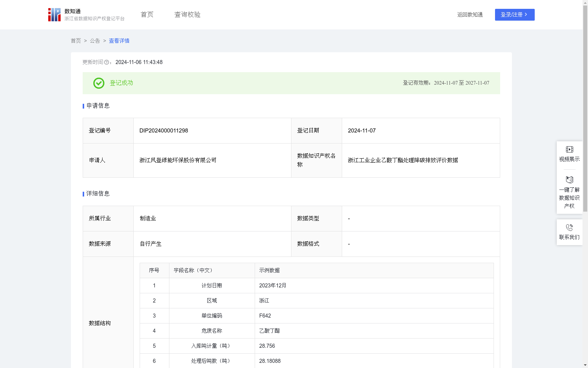Click the 处理后吨数（吨） field cell

click(212, 361)
